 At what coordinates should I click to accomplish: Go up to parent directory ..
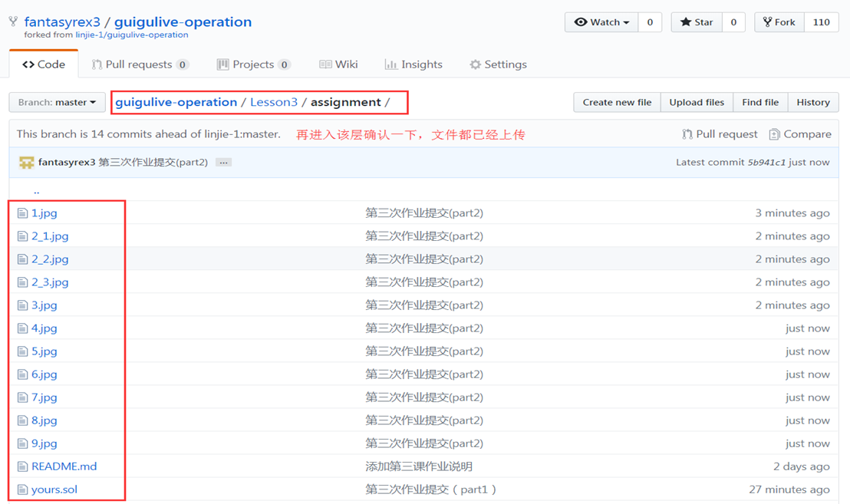click(x=36, y=191)
